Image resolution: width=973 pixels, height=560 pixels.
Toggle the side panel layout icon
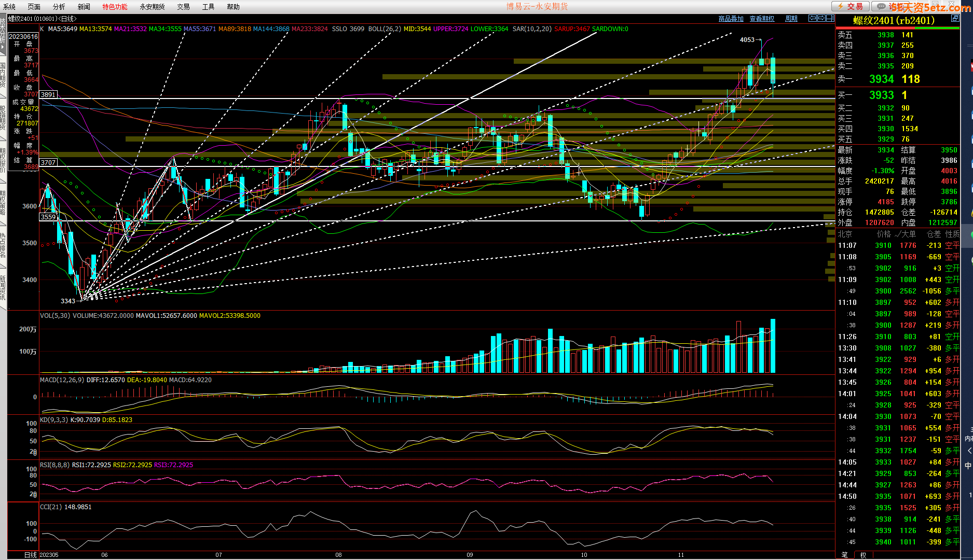(830, 18)
